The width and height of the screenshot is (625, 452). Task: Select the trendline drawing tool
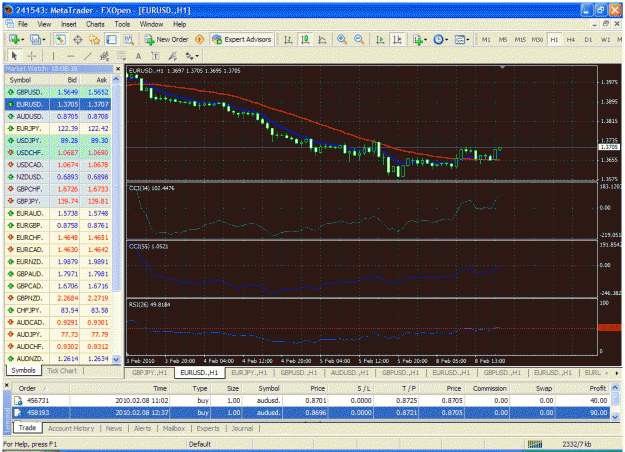(x=88, y=56)
